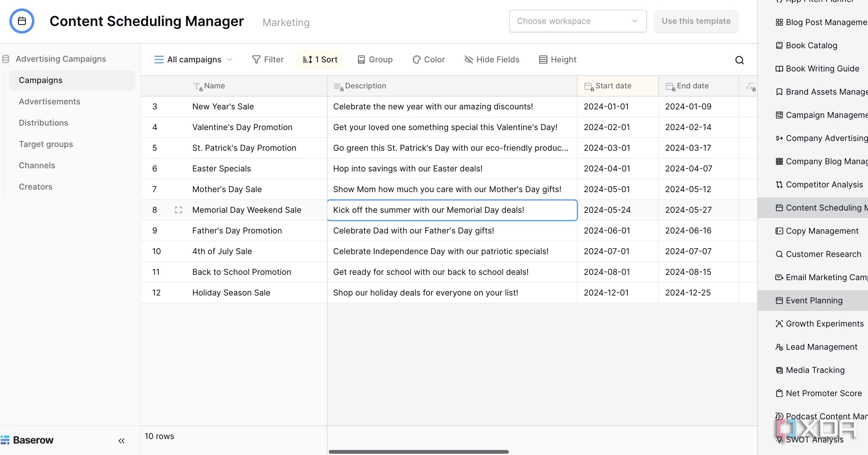The height and width of the screenshot is (455, 868).
Task: Click the Use this template button
Action: pyautogui.click(x=696, y=21)
